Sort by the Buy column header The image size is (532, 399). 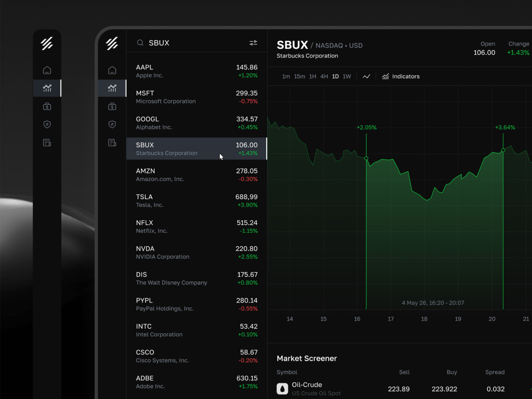tap(452, 372)
